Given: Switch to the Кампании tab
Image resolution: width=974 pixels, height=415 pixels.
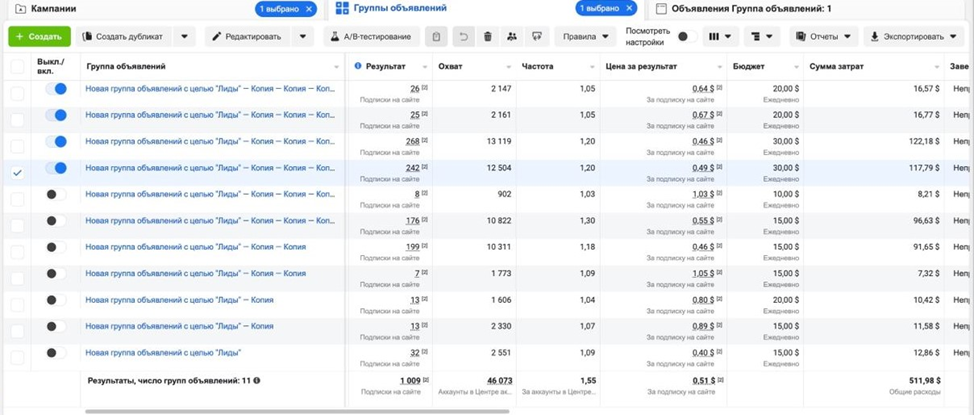Looking at the screenshot, I should 53,9.
